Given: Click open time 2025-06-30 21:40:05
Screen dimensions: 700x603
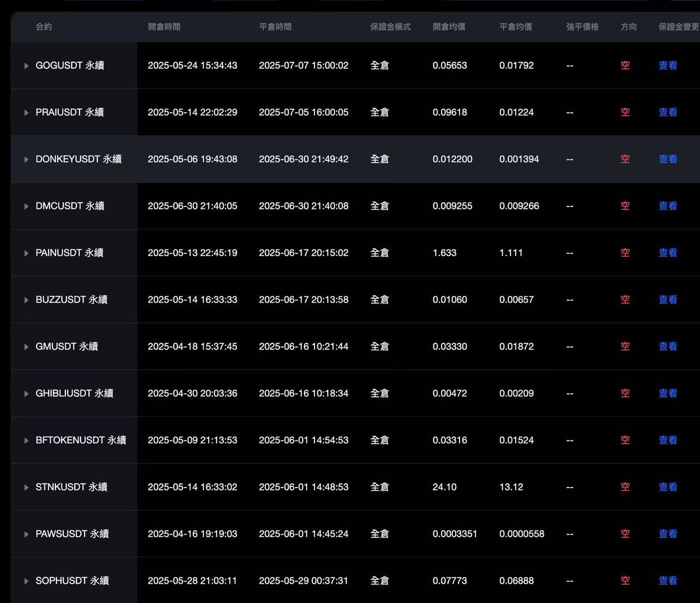Looking at the screenshot, I should click(x=192, y=206).
